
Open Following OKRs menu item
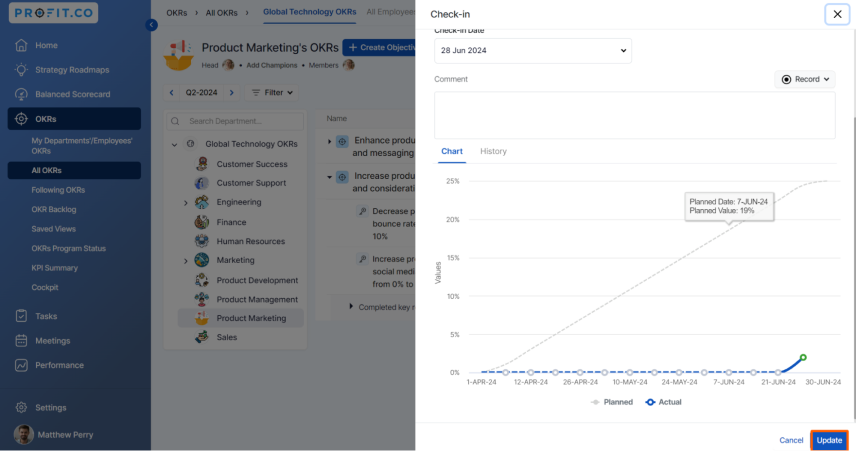pyautogui.click(x=58, y=190)
